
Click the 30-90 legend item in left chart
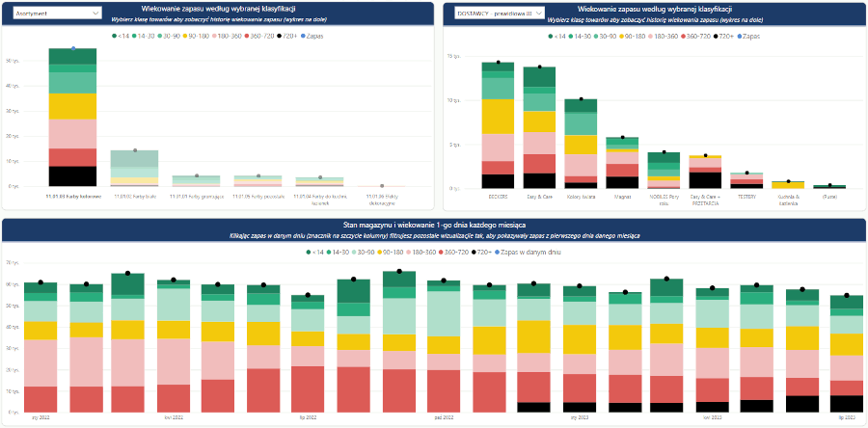pos(180,35)
